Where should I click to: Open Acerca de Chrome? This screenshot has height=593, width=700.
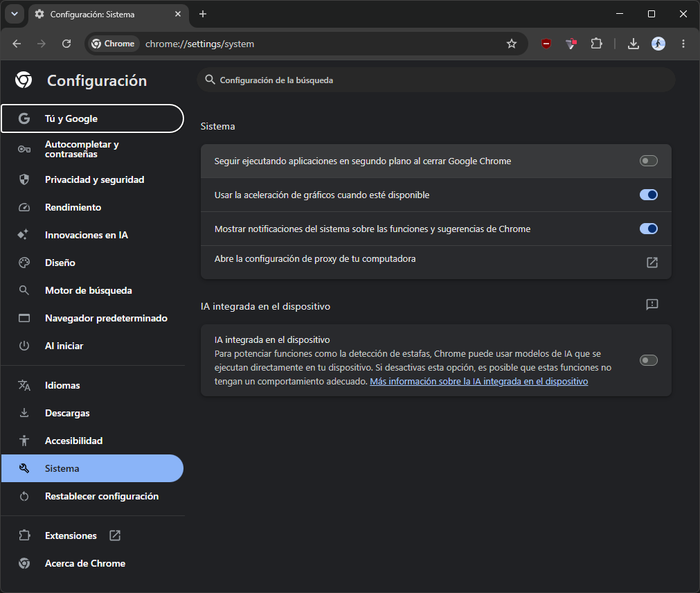(92, 563)
